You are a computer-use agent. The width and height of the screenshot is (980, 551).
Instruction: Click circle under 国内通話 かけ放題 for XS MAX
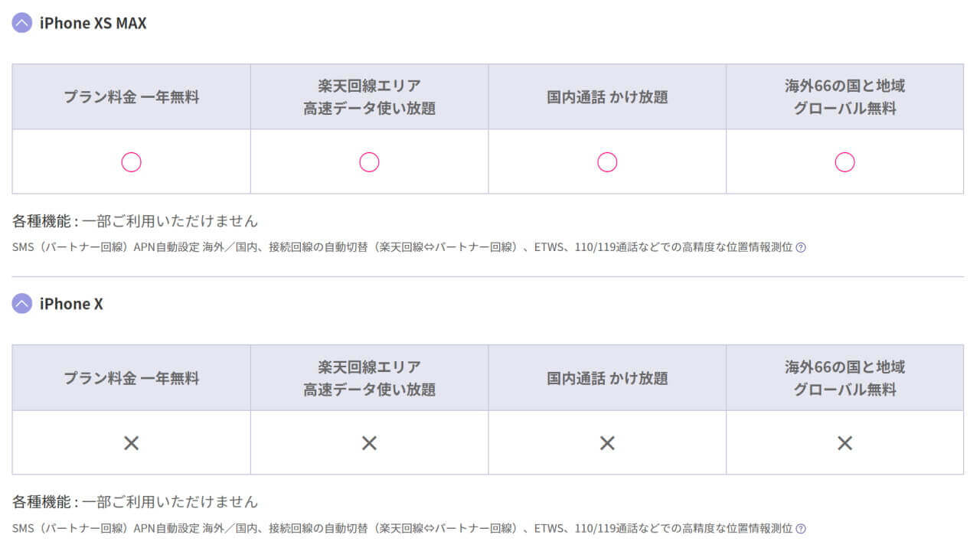607,162
